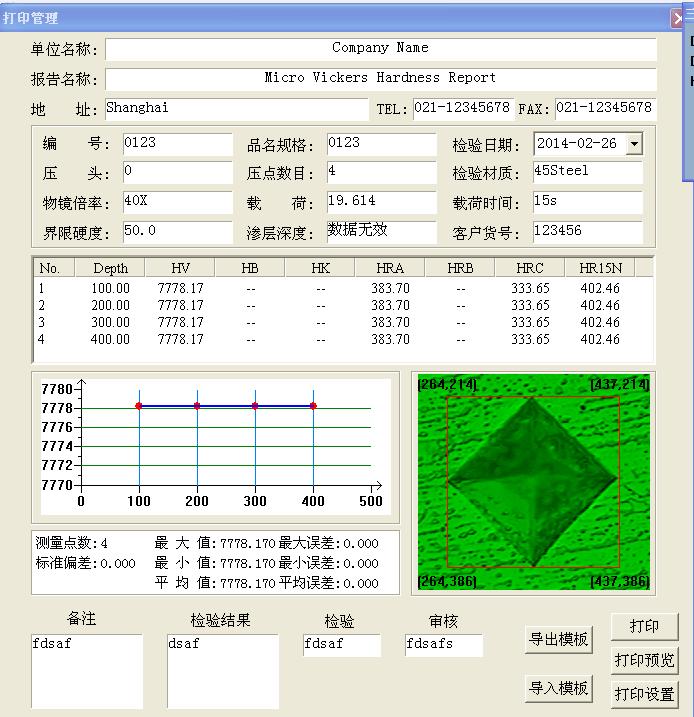The image size is (694, 717).
Task: Click the green indentation image
Action: [x=532, y=482]
